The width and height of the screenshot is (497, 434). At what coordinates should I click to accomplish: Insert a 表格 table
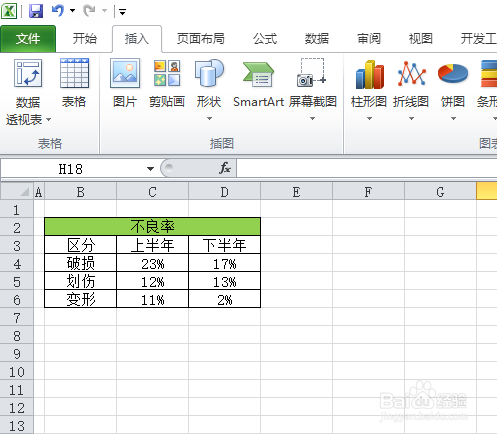coord(74,83)
